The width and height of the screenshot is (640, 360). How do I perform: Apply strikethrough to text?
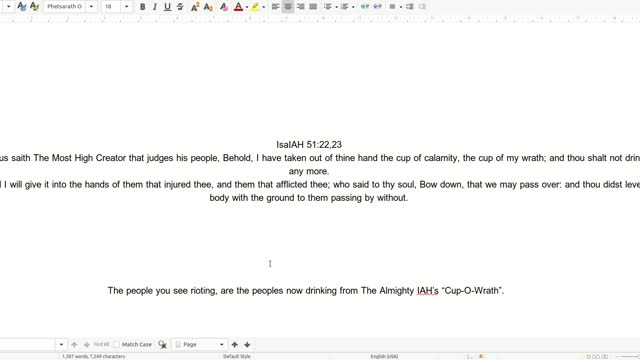180,7
